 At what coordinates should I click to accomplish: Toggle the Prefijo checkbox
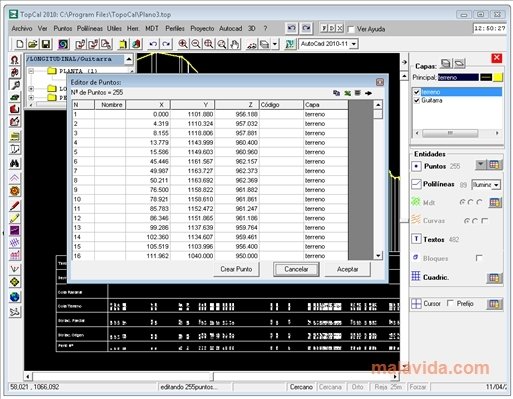450,303
